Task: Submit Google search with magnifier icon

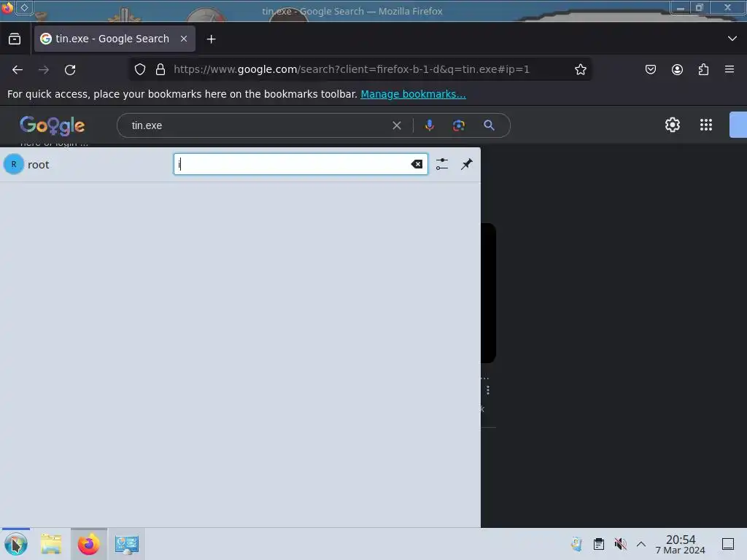Action: (x=489, y=125)
